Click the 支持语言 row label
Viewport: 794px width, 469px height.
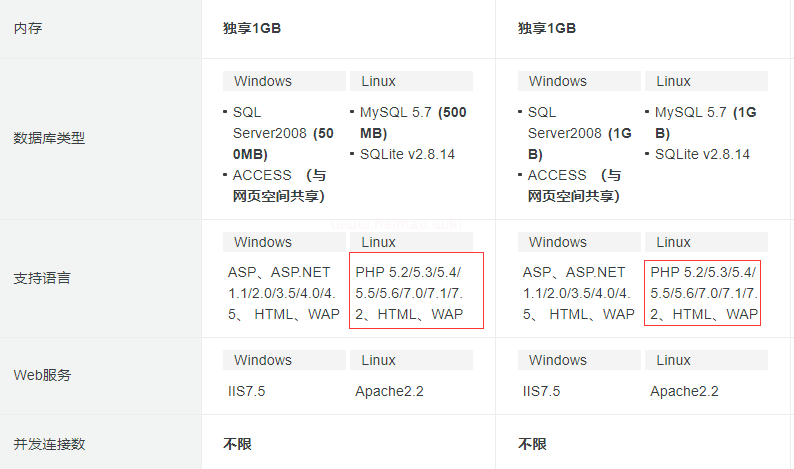pyautogui.click(x=42, y=278)
